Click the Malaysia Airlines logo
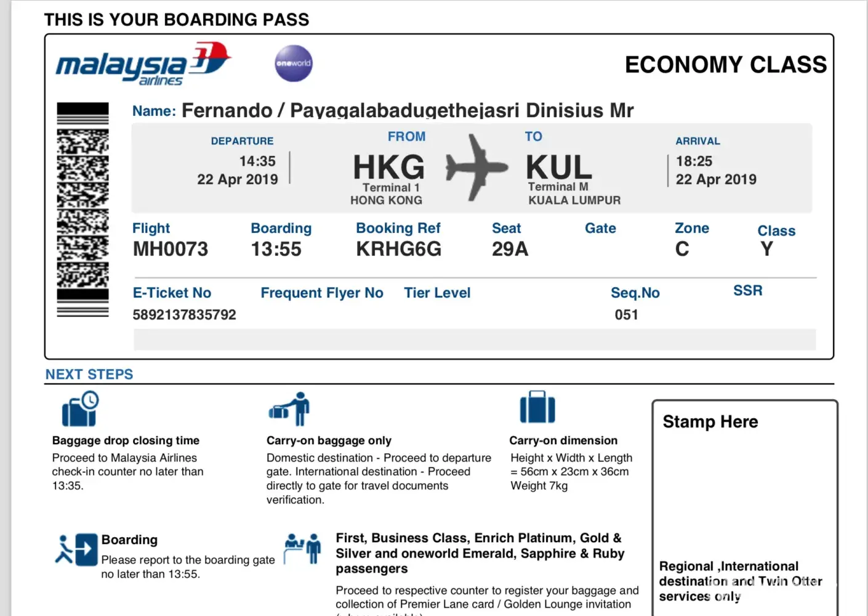The height and width of the screenshot is (616, 868). [143, 64]
